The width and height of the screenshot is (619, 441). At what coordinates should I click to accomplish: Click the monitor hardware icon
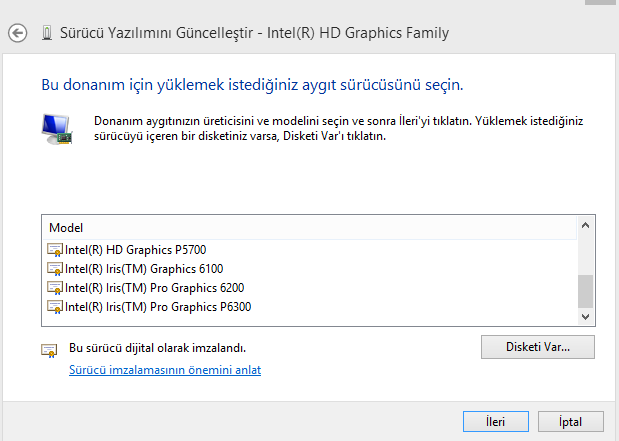pos(56,128)
